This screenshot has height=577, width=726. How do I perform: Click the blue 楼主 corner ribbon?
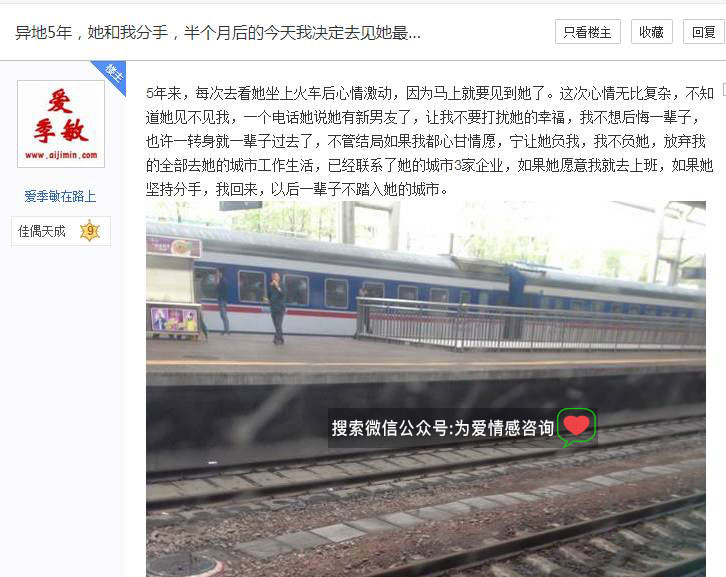coord(110,75)
